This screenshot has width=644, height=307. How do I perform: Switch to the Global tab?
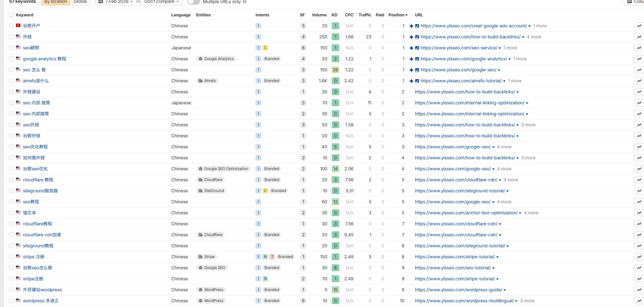pyautogui.click(x=80, y=2)
